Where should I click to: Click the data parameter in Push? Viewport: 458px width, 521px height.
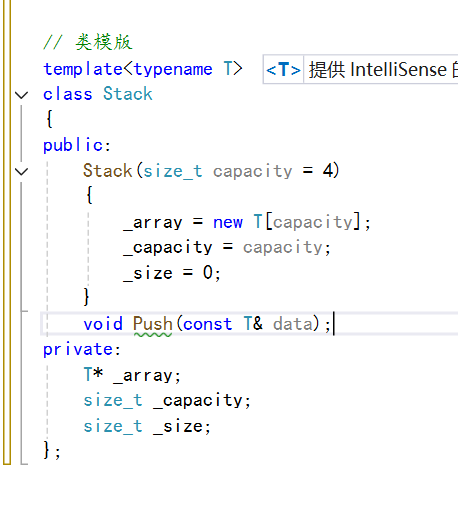click(x=293, y=324)
